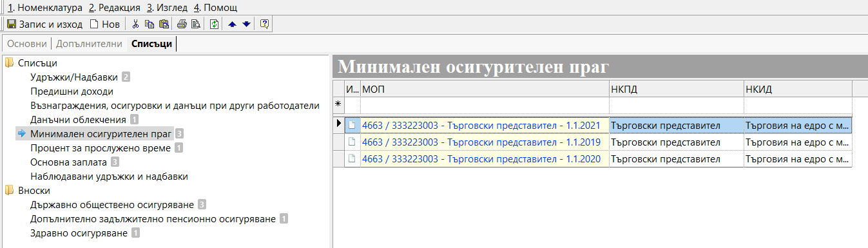Click the asterisk new-row marker
This screenshot has width=868, height=248.
pos(339,104)
